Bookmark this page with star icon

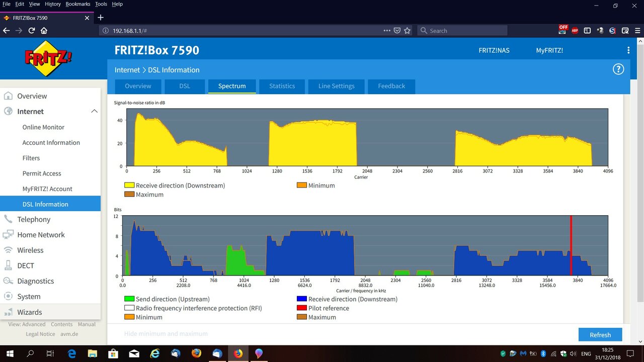click(x=407, y=31)
